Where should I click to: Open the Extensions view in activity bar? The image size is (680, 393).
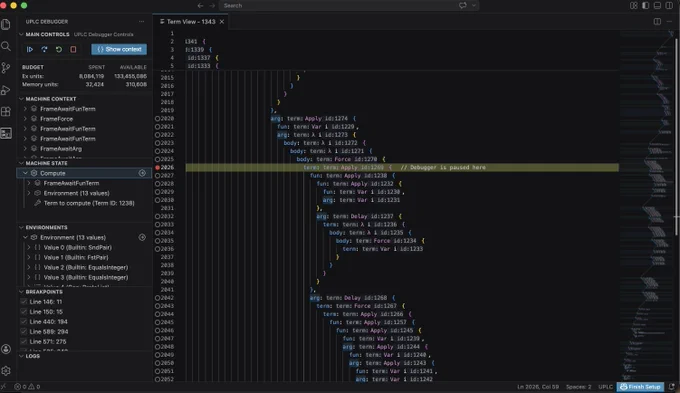pos(6,111)
